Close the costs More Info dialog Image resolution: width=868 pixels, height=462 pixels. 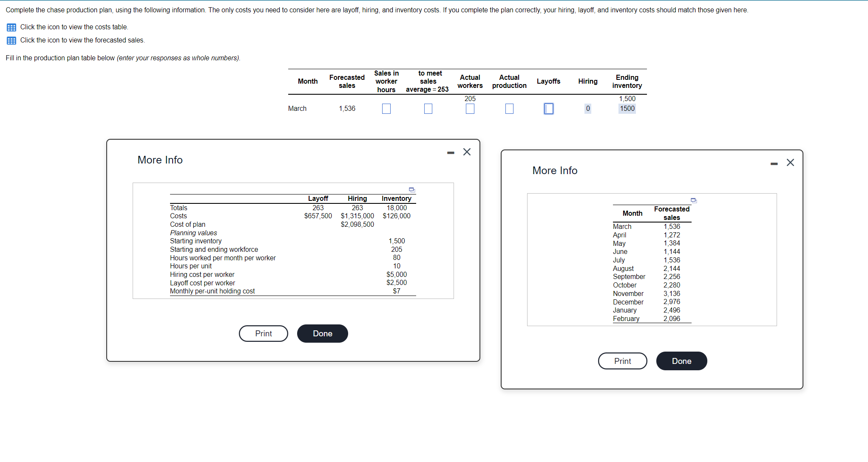click(467, 152)
